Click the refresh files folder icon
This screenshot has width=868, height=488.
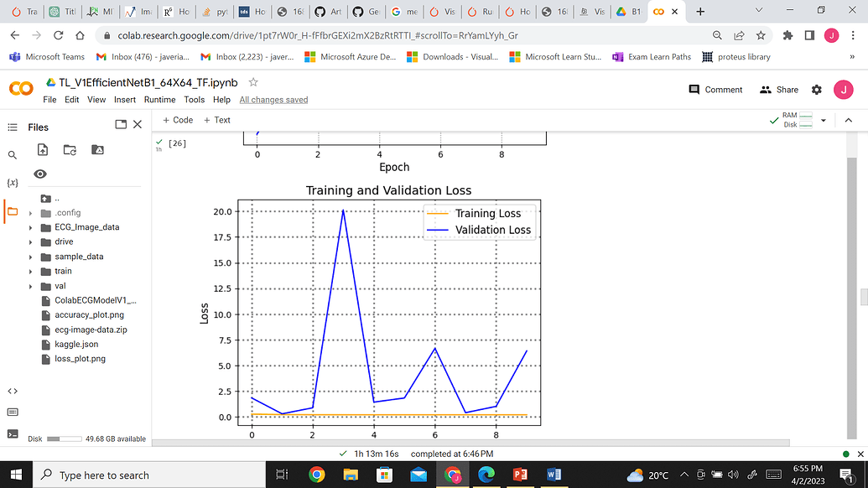coord(70,149)
